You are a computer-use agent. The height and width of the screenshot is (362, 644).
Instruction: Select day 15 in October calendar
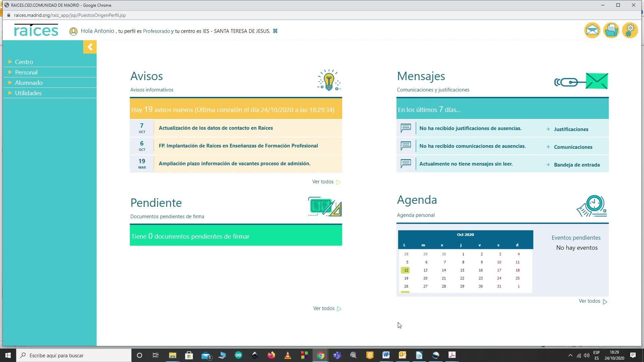click(x=462, y=270)
